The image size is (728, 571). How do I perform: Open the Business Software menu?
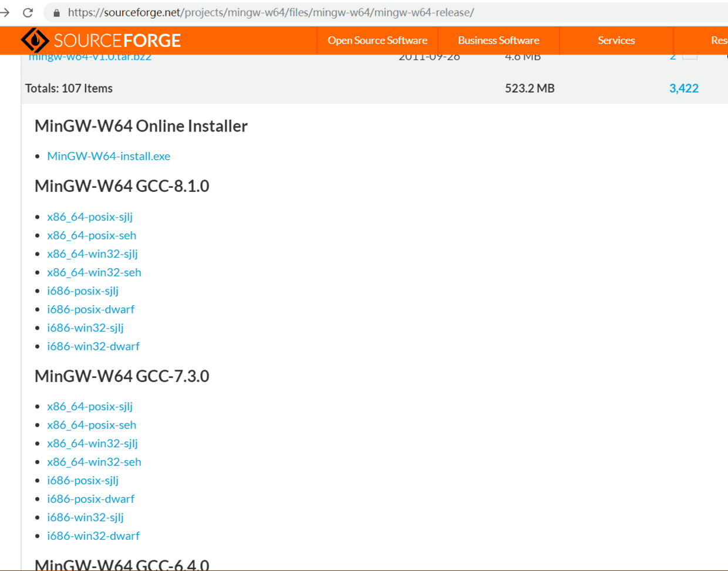498,40
